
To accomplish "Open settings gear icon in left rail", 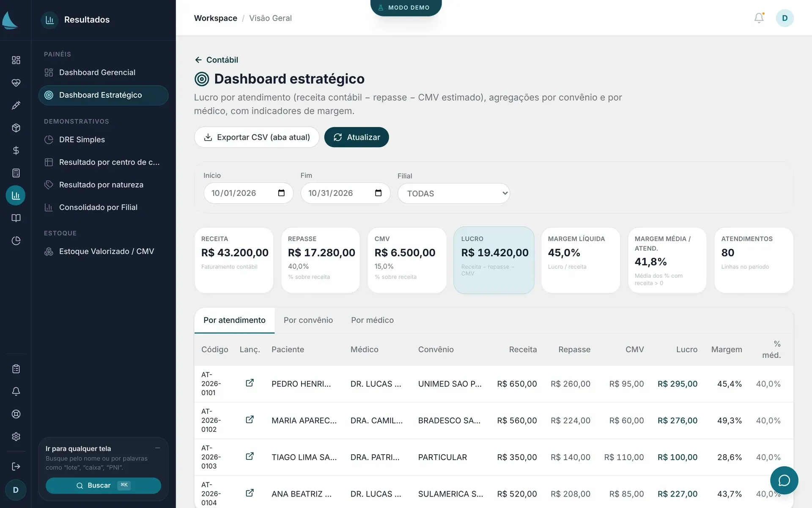I will [16, 436].
